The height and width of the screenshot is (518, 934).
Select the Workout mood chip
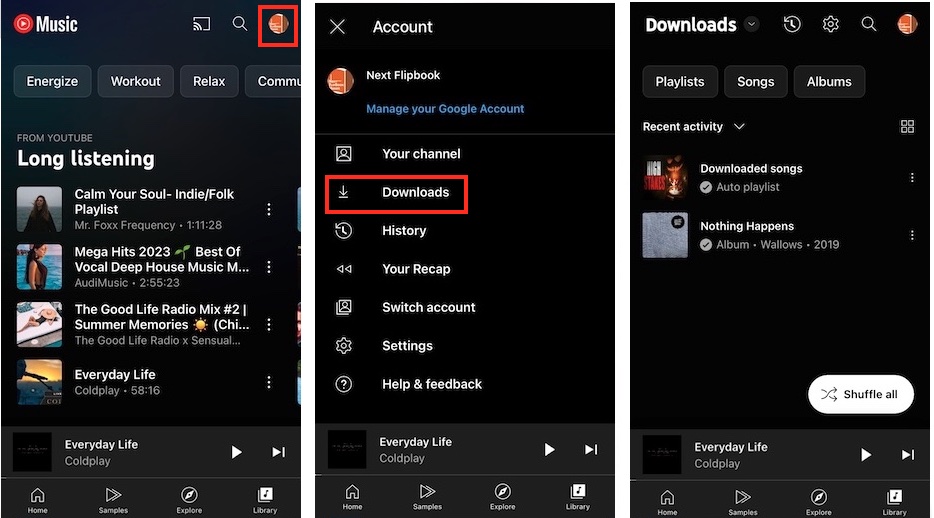click(x=136, y=82)
